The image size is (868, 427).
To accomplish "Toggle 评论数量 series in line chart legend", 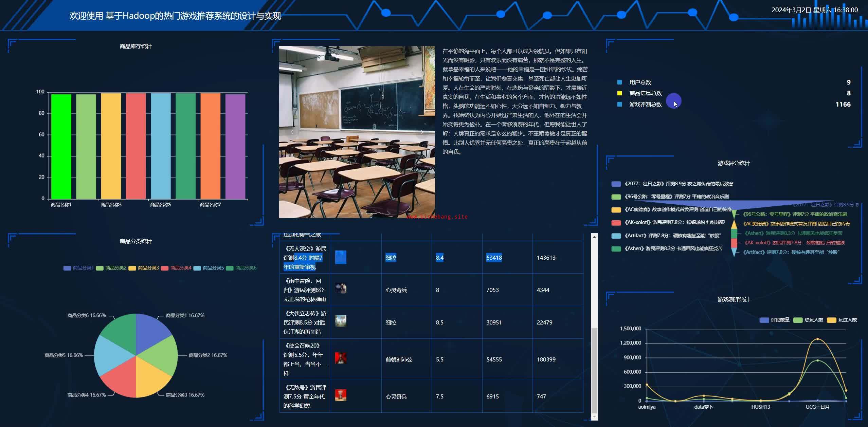I will pos(775,320).
